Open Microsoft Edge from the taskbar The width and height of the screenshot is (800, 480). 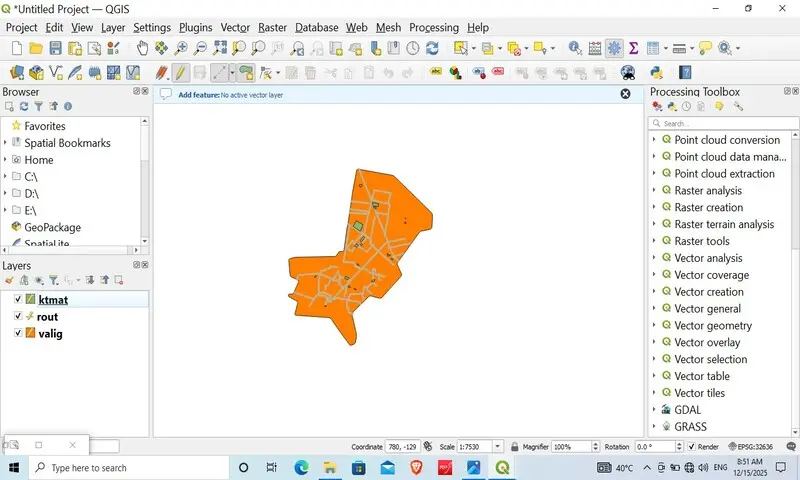point(301,468)
